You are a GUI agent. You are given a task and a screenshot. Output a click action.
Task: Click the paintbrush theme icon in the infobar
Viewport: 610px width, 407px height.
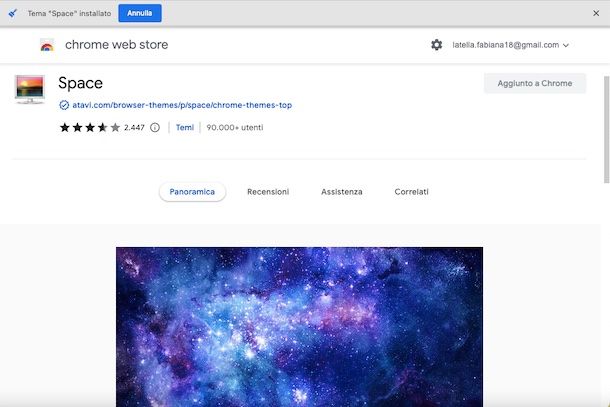click(x=13, y=13)
